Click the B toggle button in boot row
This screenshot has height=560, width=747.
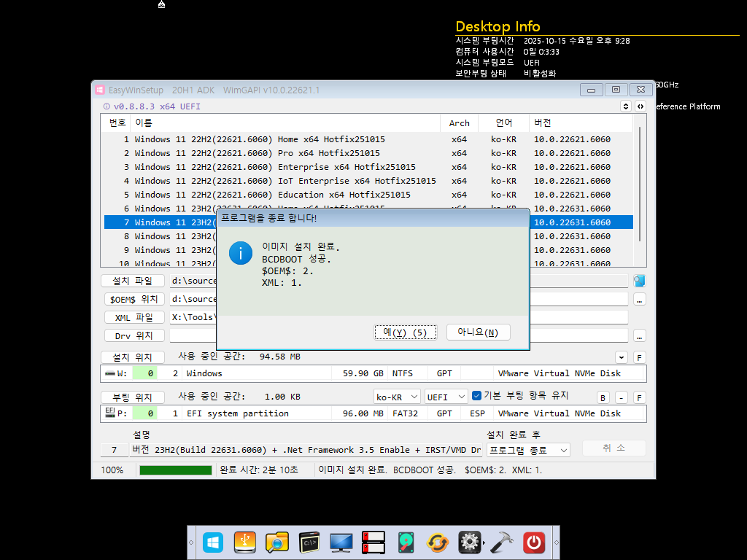[603, 397]
